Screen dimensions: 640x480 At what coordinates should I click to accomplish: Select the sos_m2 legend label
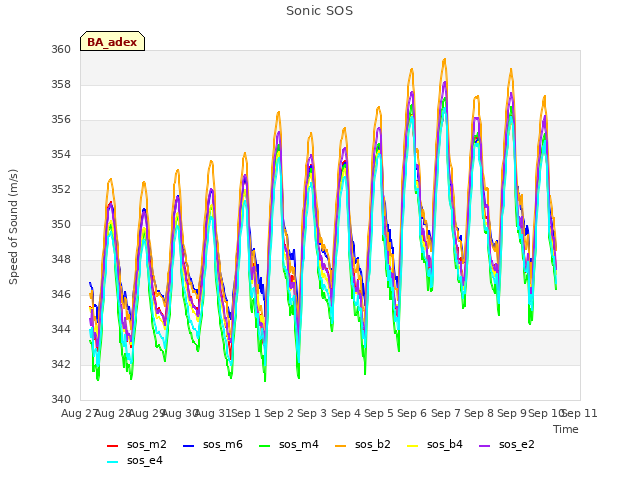click(x=147, y=444)
